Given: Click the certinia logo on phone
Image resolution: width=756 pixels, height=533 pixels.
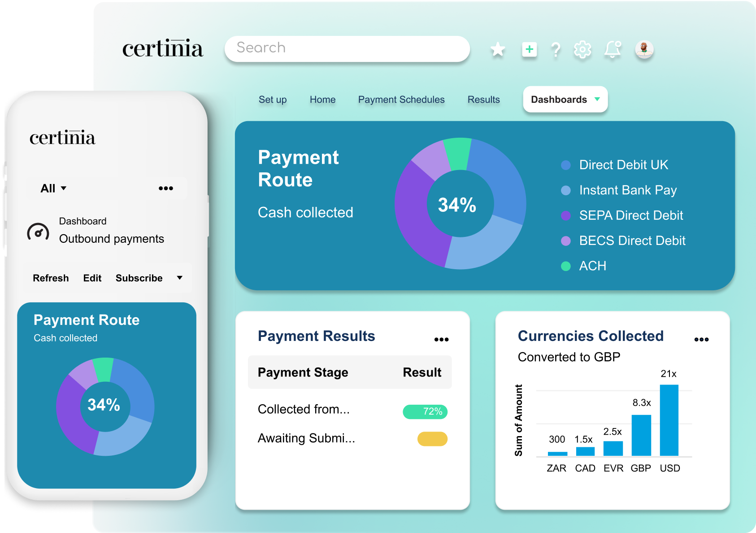Looking at the screenshot, I should (x=62, y=137).
